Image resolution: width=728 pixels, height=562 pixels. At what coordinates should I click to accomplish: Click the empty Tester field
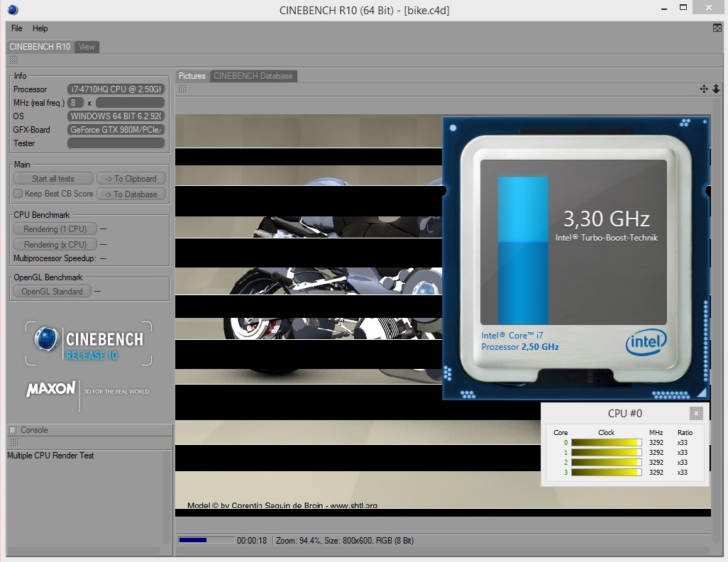coord(116,143)
